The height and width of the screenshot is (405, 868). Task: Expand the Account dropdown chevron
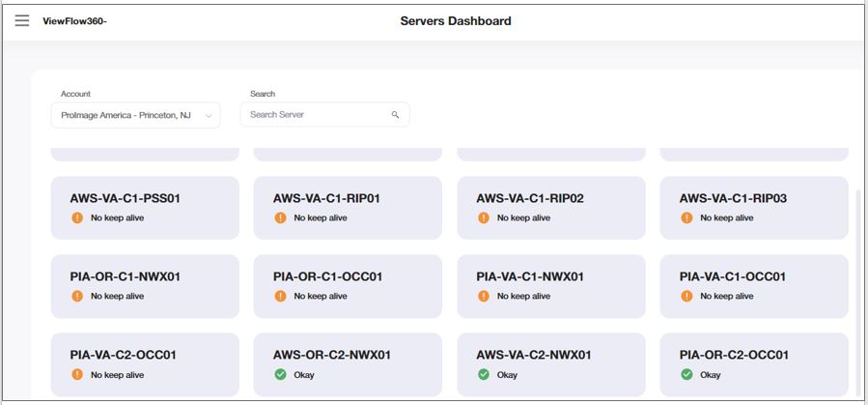pyautogui.click(x=209, y=116)
